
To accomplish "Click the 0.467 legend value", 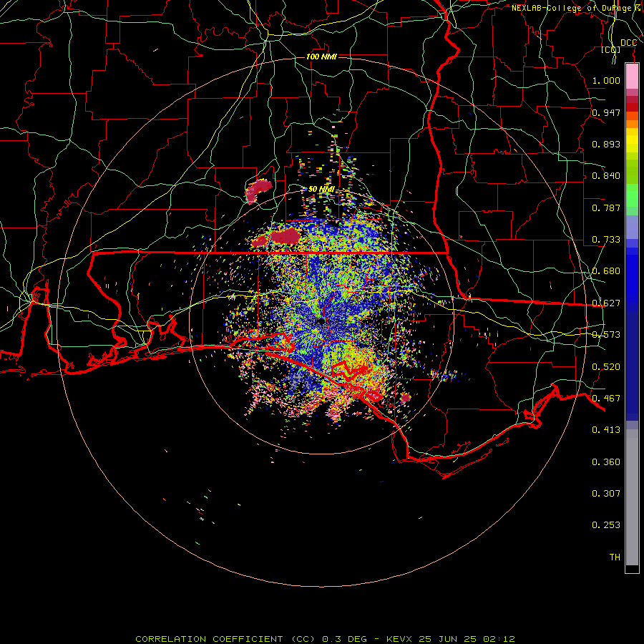I will click(x=606, y=399).
